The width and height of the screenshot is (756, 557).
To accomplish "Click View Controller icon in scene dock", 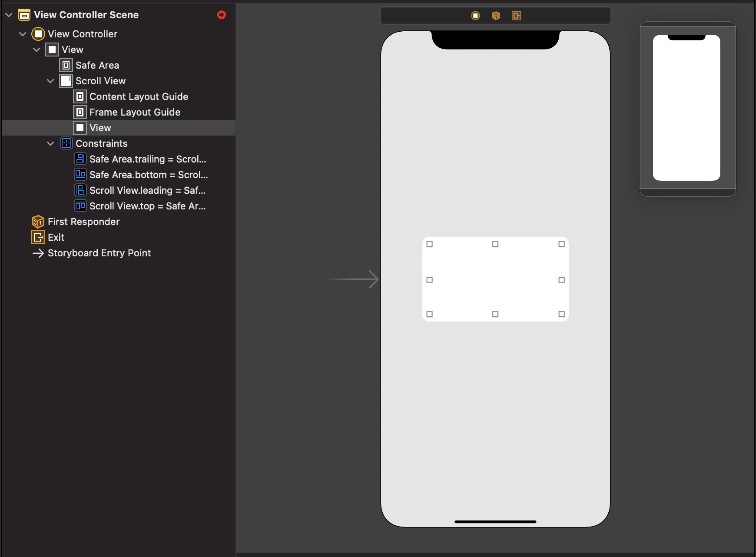I will 476,16.
